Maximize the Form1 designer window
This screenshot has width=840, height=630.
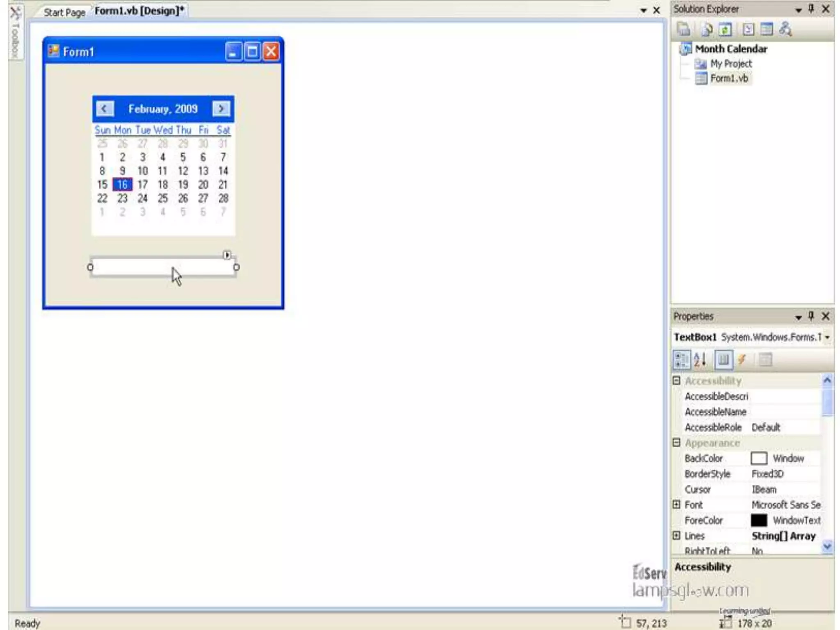click(252, 51)
